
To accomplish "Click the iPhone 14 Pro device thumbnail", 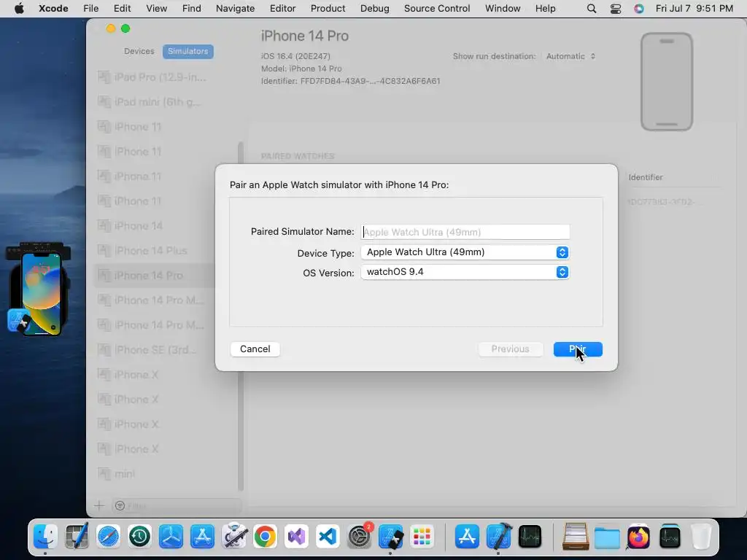I will tap(667, 82).
